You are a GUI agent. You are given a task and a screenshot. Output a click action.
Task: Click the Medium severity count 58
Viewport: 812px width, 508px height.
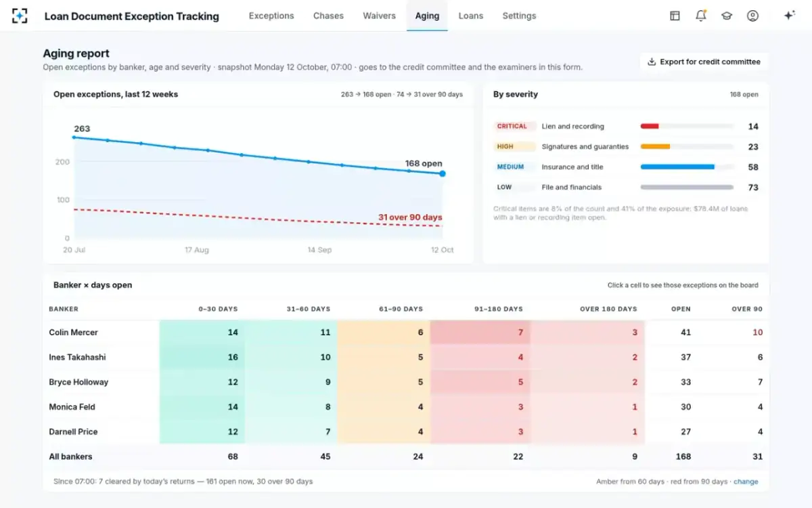coord(753,167)
